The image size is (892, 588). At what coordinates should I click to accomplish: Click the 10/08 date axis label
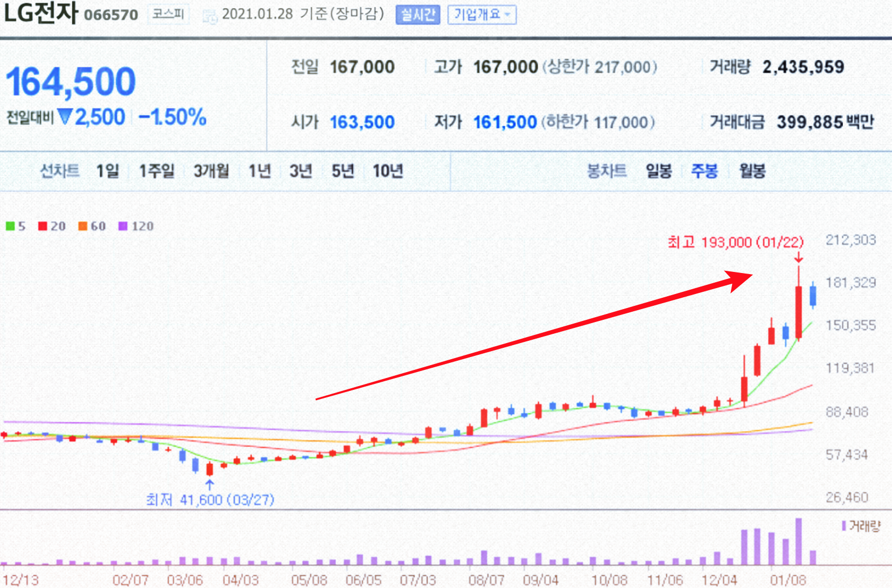click(x=610, y=580)
